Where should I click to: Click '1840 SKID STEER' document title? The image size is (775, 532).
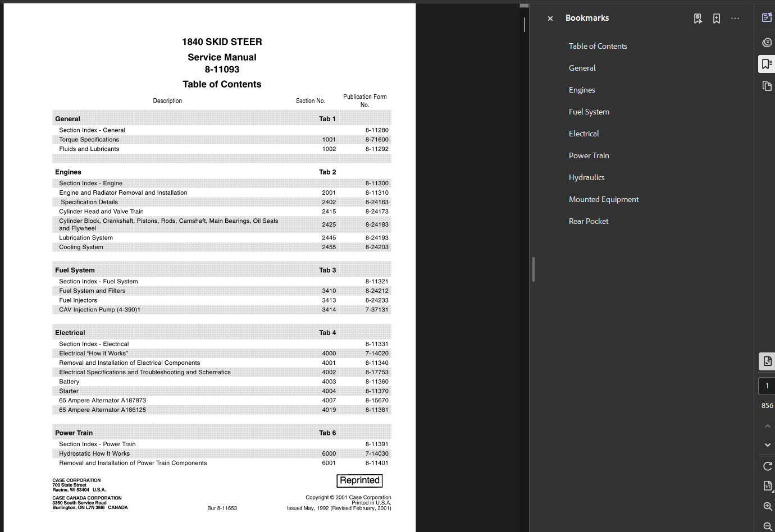[222, 42]
